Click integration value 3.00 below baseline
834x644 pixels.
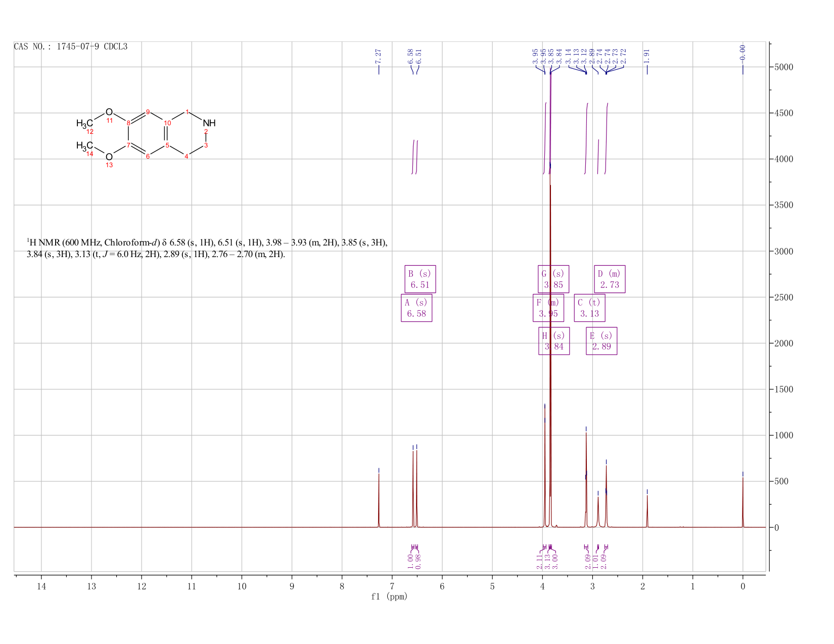554,561
